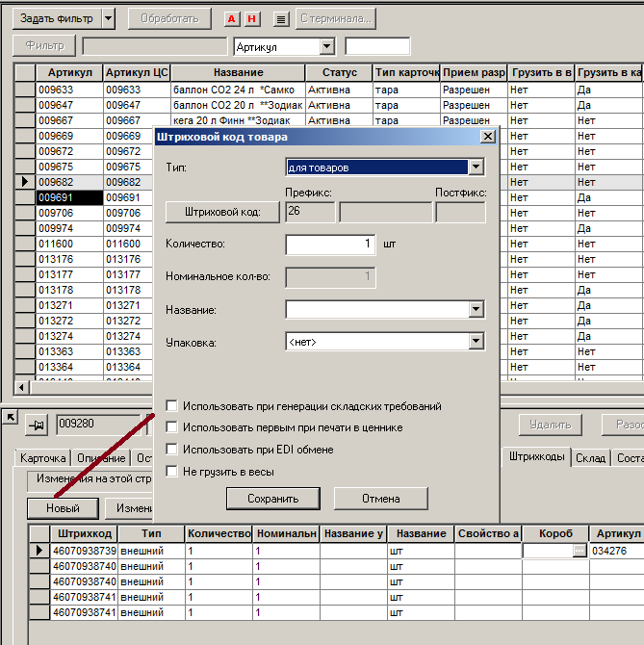Expand the Задать фильтр arrow menu
Screen dimensions: 644x645
click(x=108, y=18)
